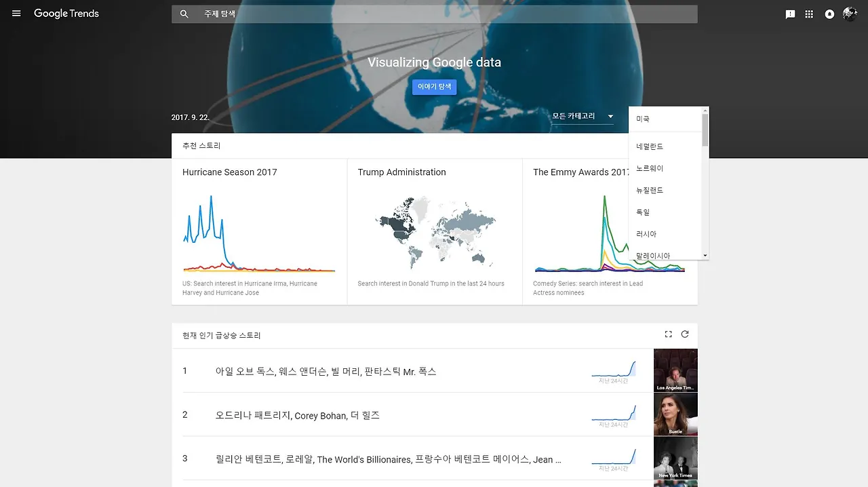The width and height of the screenshot is (868, 487).
Task: Click the 이야기 탐색 button
Action: coord(434,87)
